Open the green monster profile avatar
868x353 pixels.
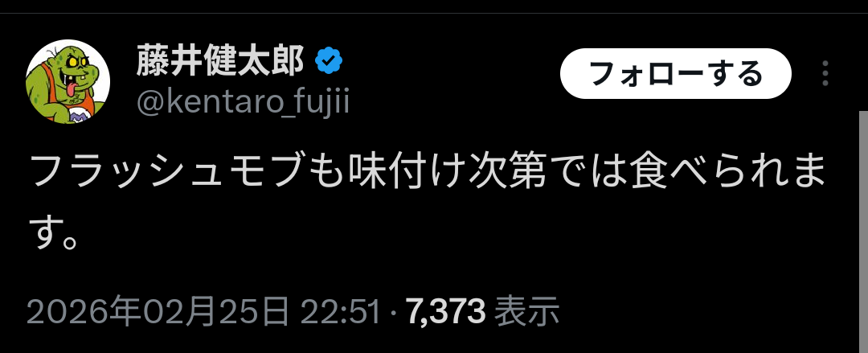click(68, 81)
